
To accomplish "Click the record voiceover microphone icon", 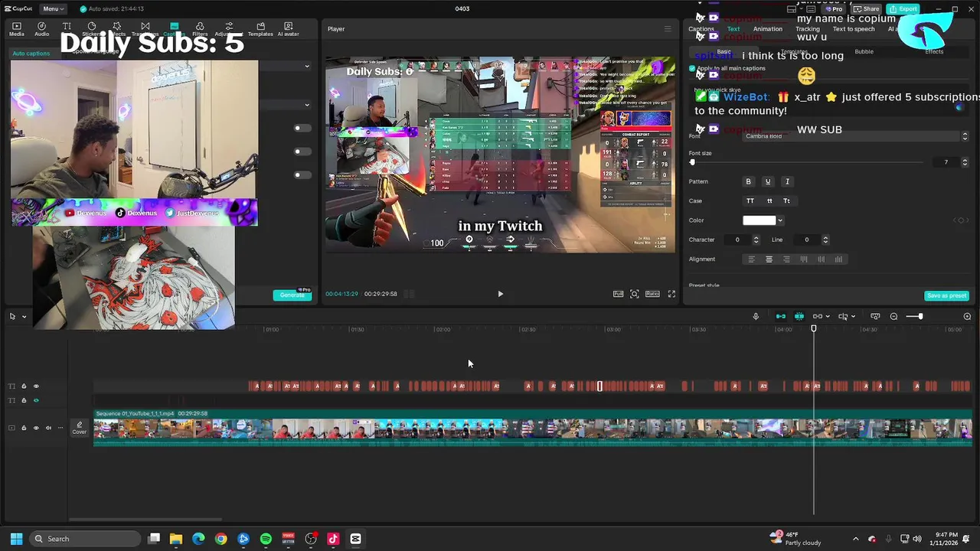I will coord(756,316).
